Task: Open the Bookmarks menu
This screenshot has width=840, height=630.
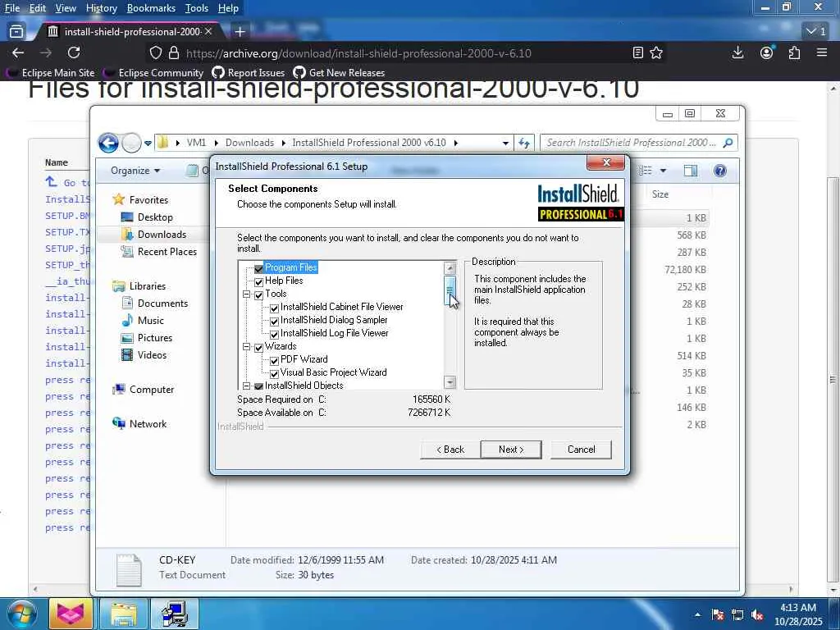Action: pyautogui.click(x=151, y=8)
